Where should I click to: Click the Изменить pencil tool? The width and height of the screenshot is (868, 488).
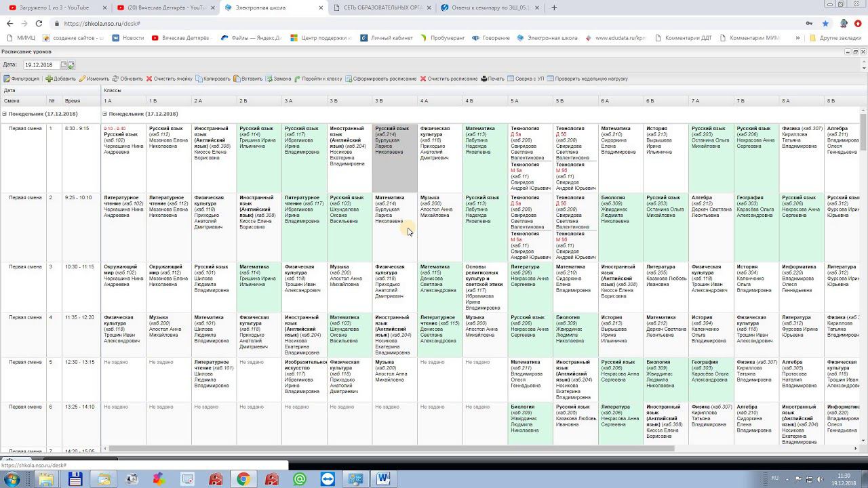[x=94, y=79]
